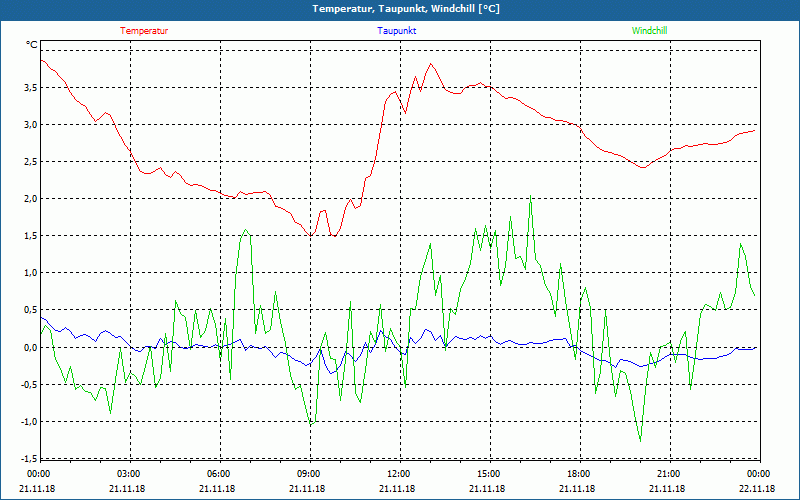Click the -1,5 y-axis value
Viewport: 800px width, 500px height.
(x=29, y=458)
